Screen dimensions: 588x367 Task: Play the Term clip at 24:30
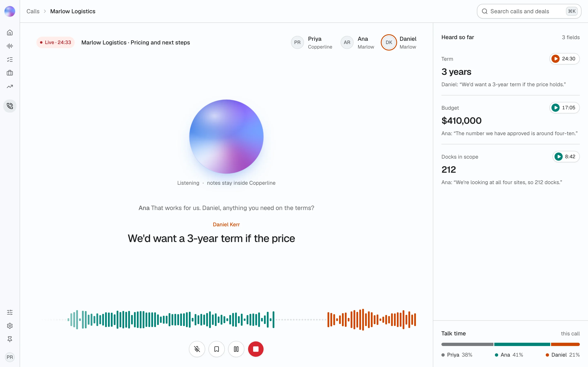565,59
